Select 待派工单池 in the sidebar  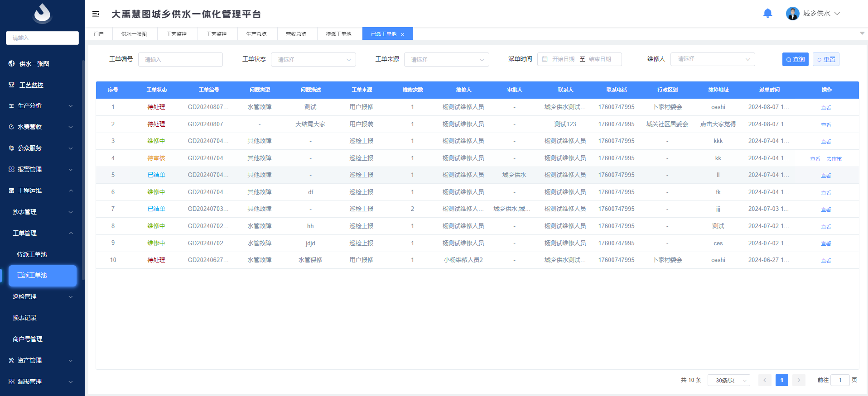(32, 254)
